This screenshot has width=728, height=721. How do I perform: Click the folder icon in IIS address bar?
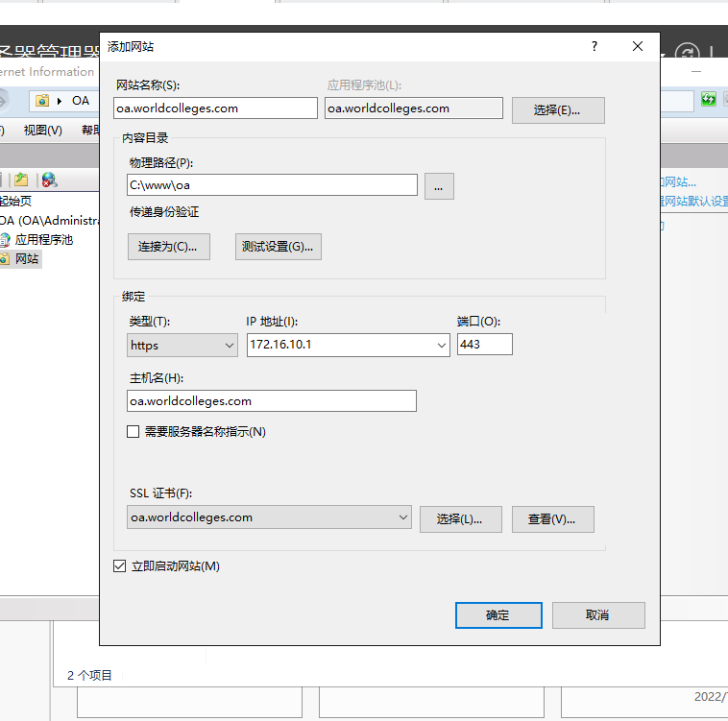(42, 100)
